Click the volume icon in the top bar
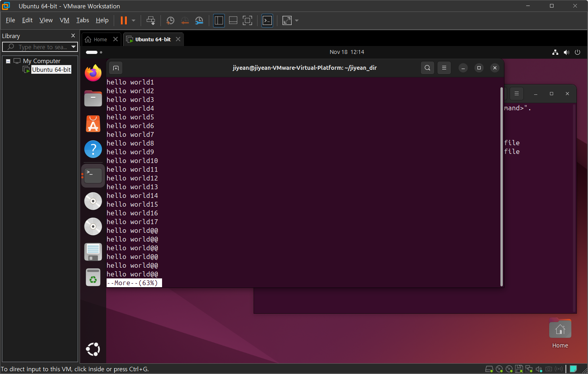Viewport: 588px width, 374px height. click(566, 52)
